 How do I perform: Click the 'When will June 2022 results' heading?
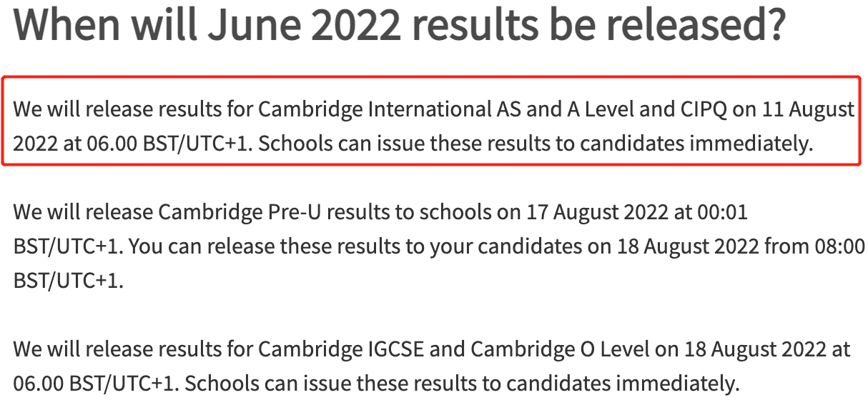pos(400,26)
